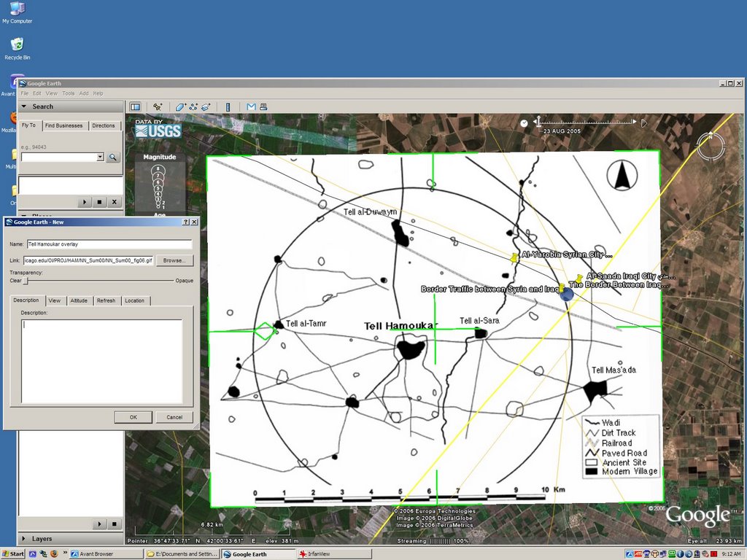Click the Browse button

pyautogui.click(x=174, y=260)
